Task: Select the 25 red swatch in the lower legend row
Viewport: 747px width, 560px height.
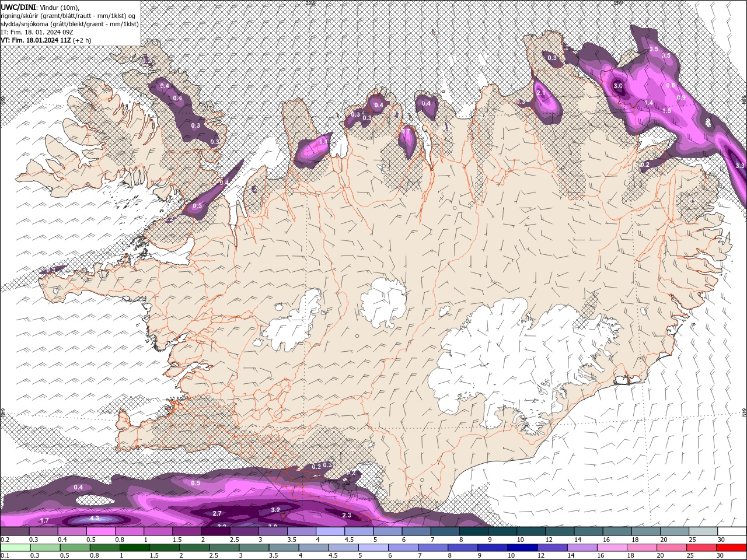Action: tap(702, 548)
